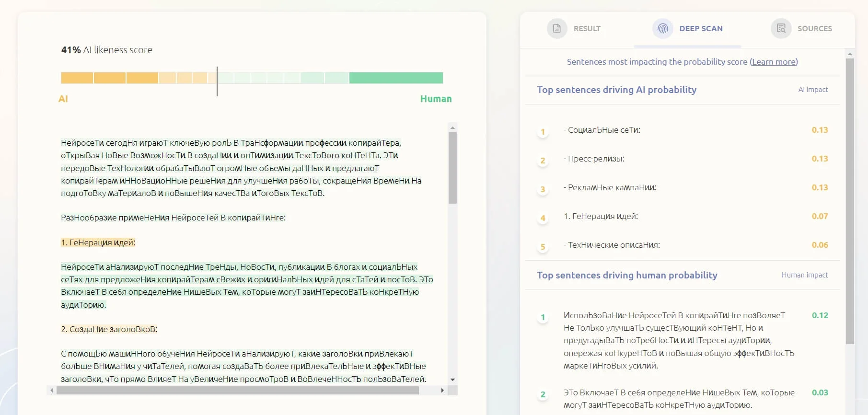
Task: Click right arrow of horizontal scrollbar
Action: pos(442,391)
